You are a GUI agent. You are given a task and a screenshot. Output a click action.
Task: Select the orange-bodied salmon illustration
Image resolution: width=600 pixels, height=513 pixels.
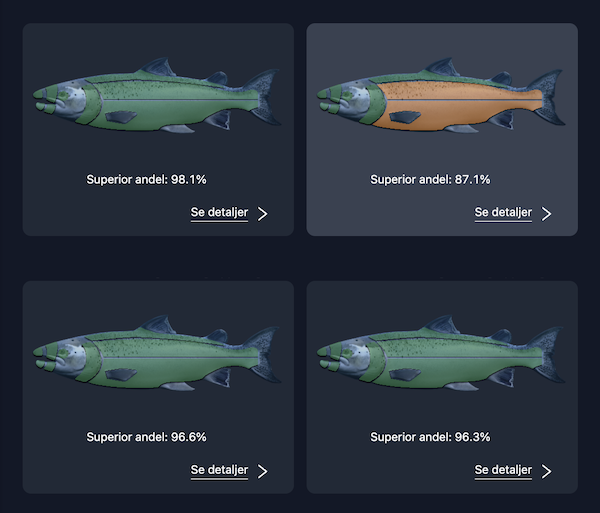(441, 95)
